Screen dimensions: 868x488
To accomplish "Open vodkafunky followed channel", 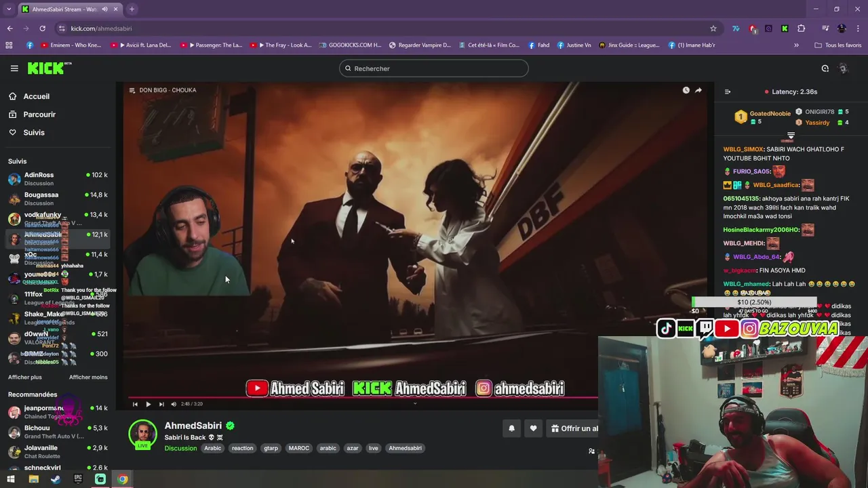I will click(x=58, y=218).
